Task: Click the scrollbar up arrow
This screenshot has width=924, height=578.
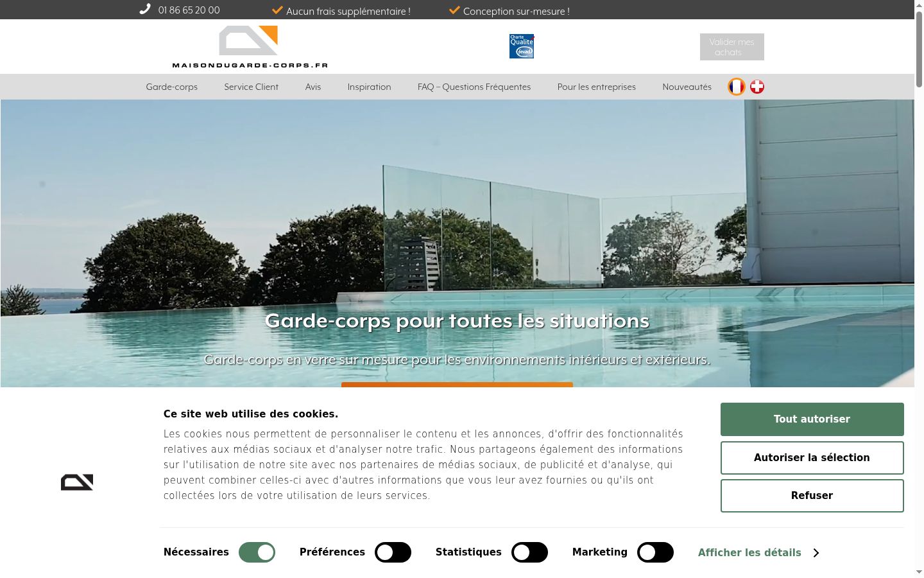Action: click(x=919, y=4)
